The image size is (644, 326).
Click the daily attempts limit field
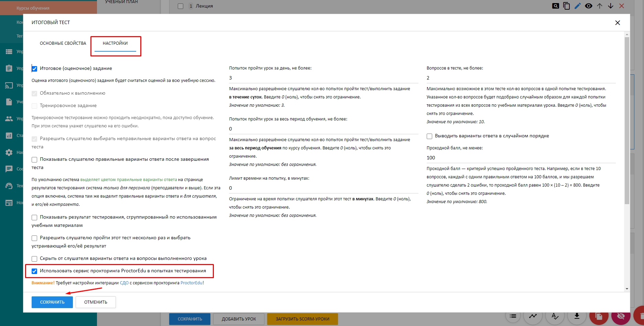pyautogui.click(x=324, y=78)
